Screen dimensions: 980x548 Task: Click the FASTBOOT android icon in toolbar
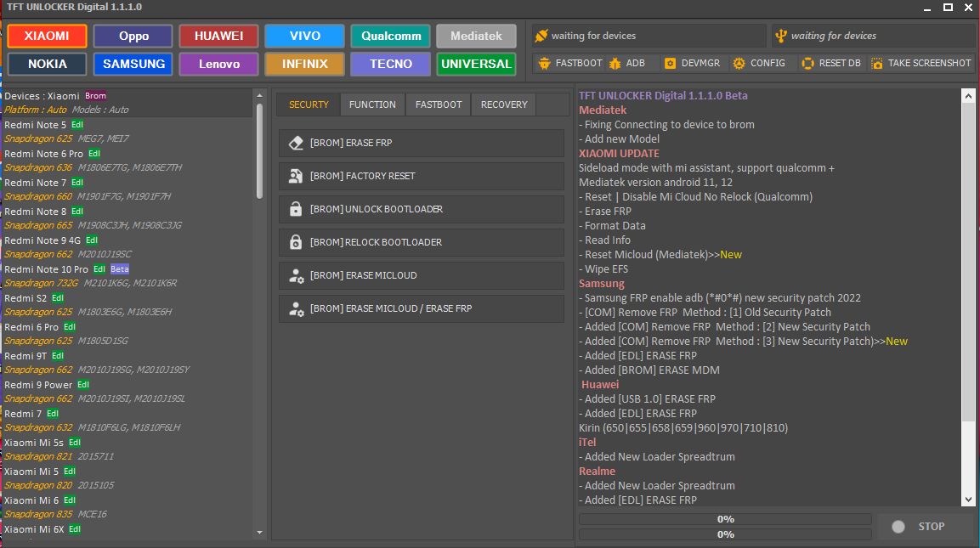[544, 63]
